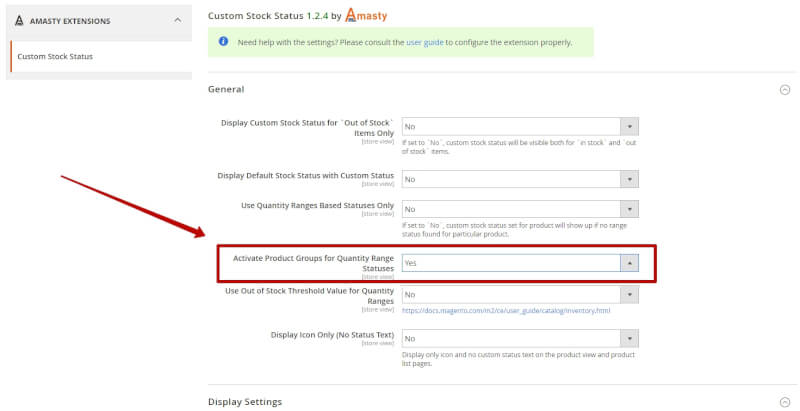Click the General section heading
The width and height of the screenshot is (800, 411).
pyautogui.click(x=226, y=89)
